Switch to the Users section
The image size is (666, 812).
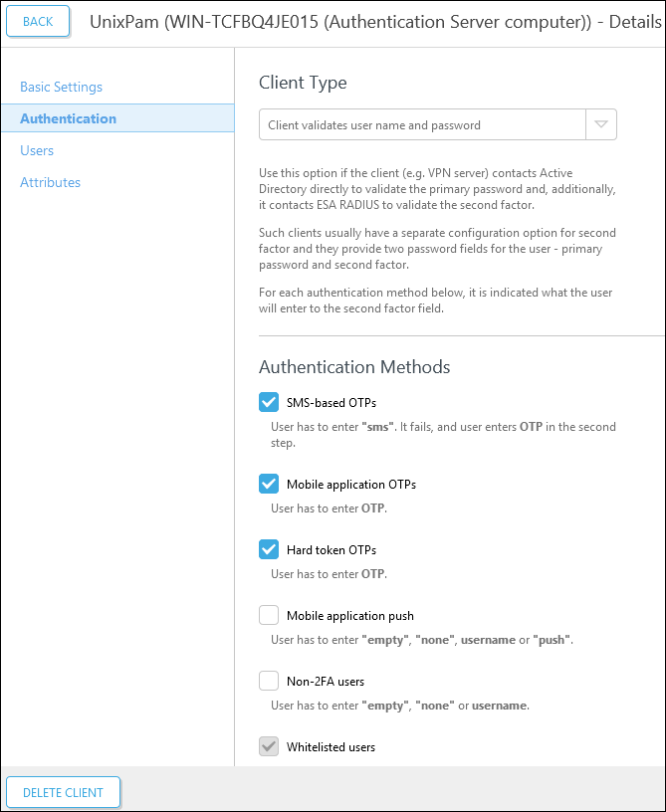[37, 150]
